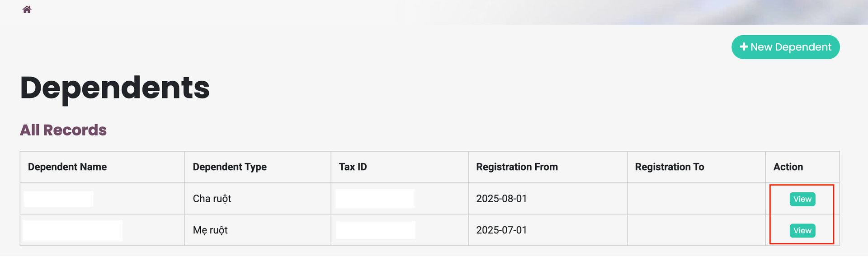Click the New Dependent button

point(785,47)
